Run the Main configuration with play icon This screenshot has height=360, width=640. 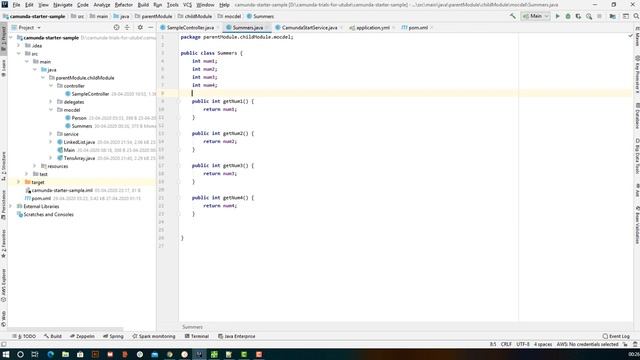pos(558,16)
